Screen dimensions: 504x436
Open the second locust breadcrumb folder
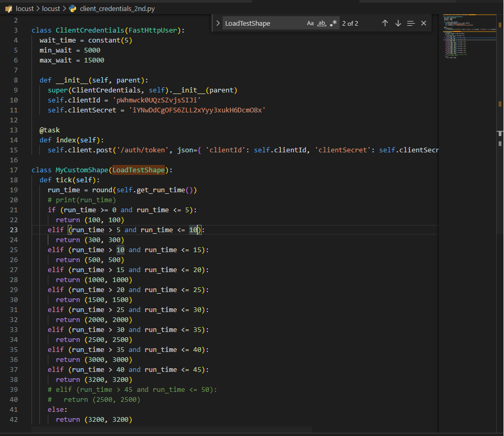coord(51,8)
